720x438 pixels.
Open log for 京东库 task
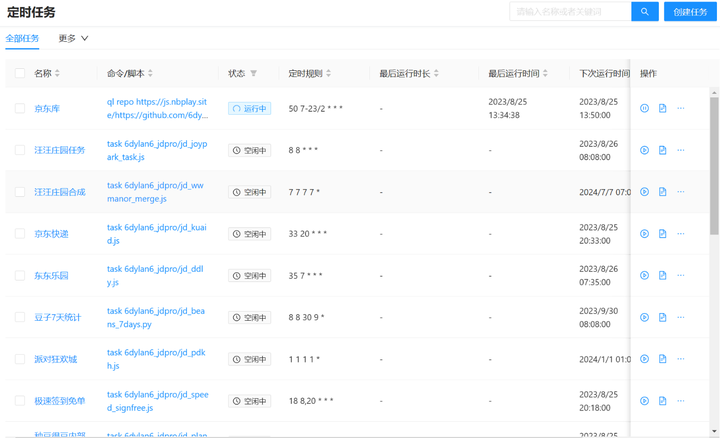click(662, 108)
